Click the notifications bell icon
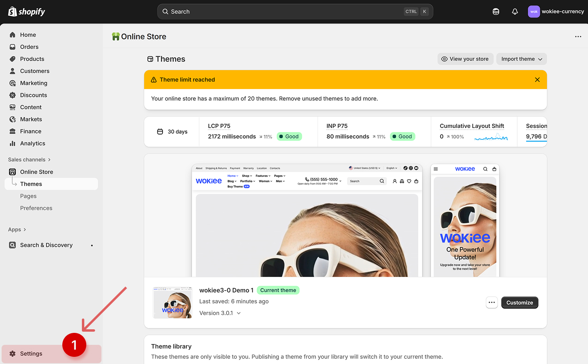 [x=515, y=12]
